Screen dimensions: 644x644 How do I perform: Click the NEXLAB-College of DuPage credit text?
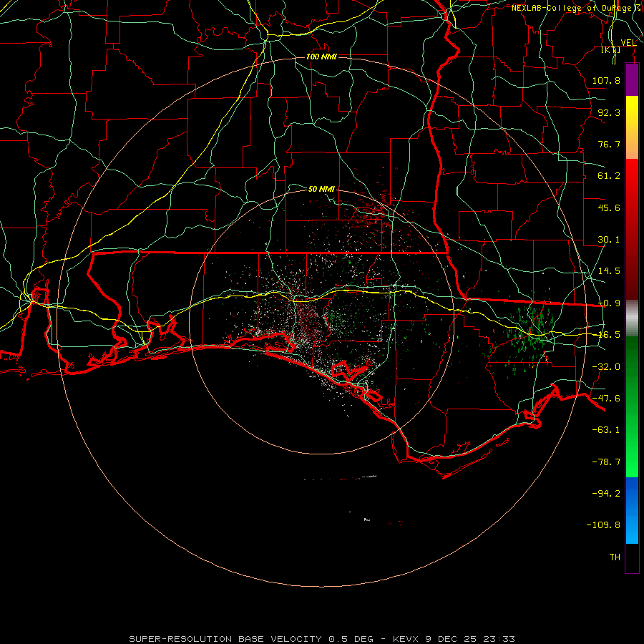[577, 8]
